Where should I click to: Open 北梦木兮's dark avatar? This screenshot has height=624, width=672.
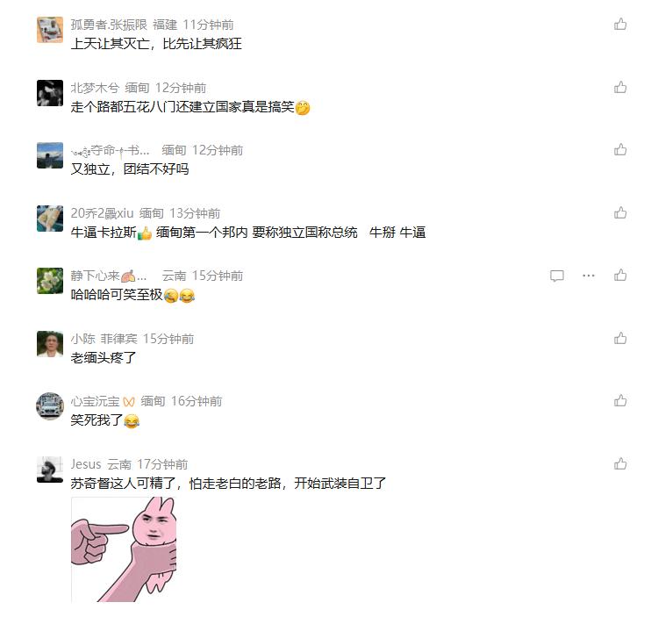pyautogui.click(x=50, y=93)
